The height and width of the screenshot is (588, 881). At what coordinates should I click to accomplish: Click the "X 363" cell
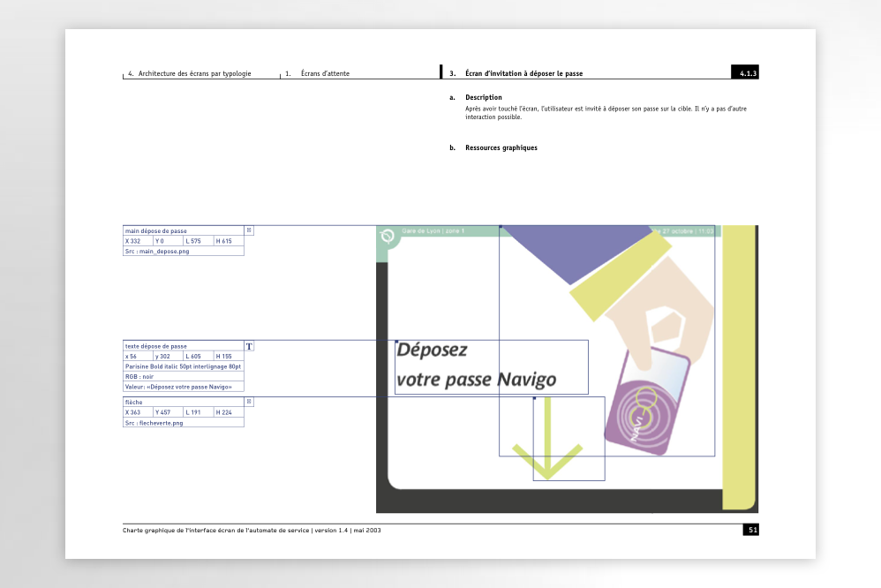pyautogui.click(x=139, y=412)
